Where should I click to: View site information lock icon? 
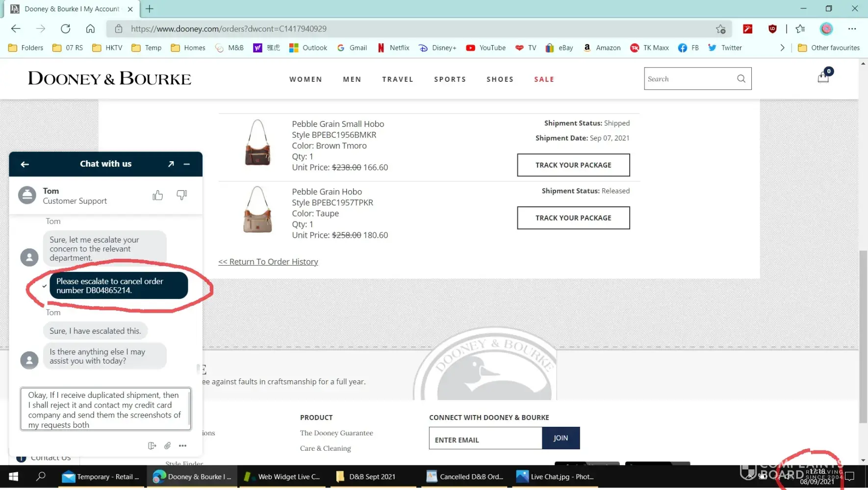point(119,29)
